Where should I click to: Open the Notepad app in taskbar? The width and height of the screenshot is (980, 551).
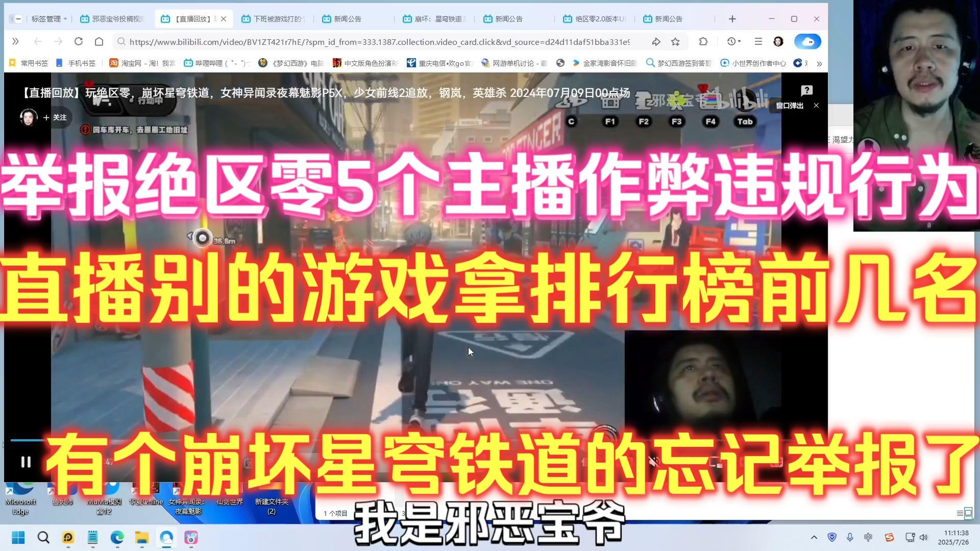92,537
